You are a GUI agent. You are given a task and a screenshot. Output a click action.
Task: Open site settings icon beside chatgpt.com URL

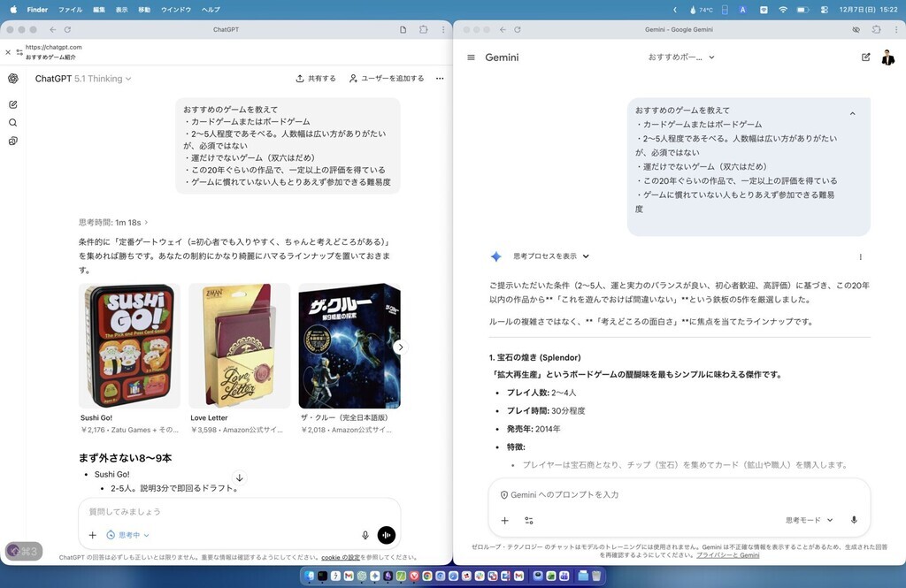[19, 52]
